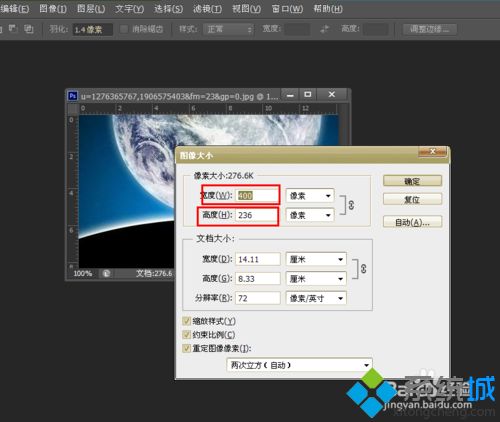This screenshot has width=500, height=422.
Task: Open the 滤镜(T) menu
Action: [x=207, y=9]
